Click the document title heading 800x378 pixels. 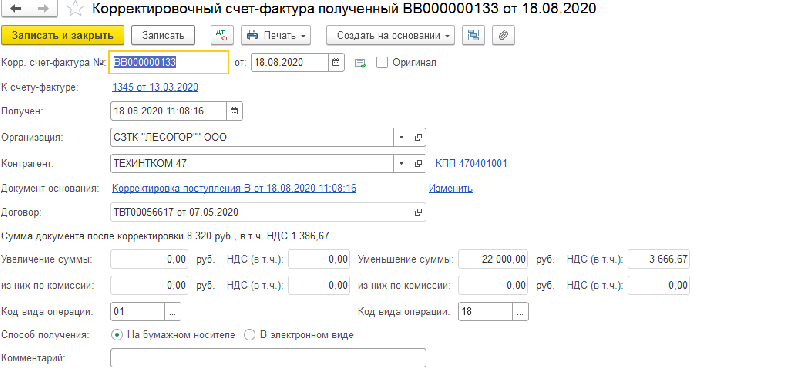click(x=344, y=9)
